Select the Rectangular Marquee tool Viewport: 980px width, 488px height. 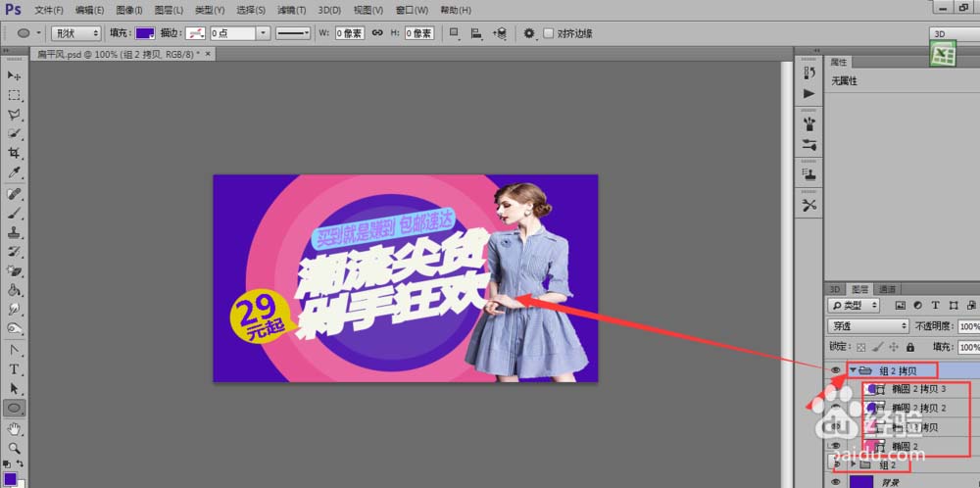pyautogui.click(x=14, y=96)
